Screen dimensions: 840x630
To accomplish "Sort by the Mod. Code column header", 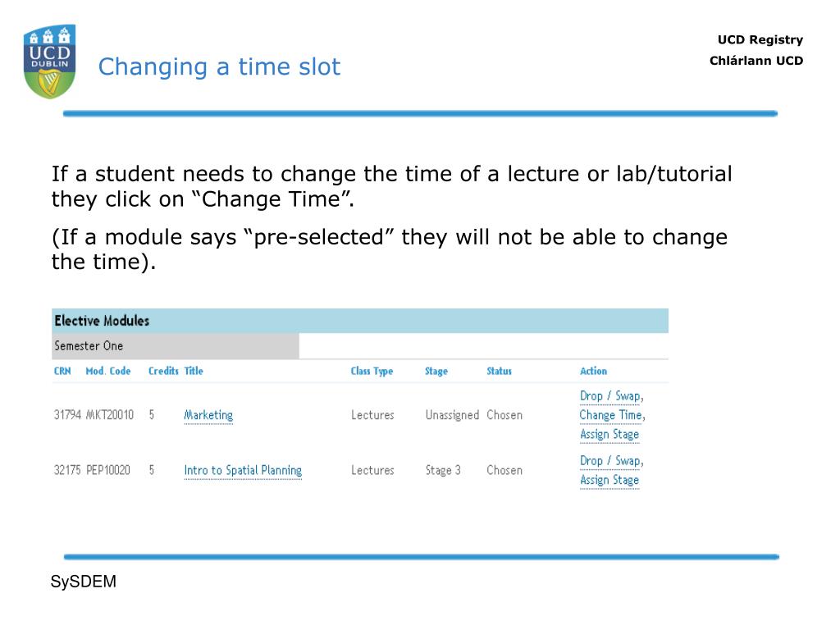I will [108, 371].
